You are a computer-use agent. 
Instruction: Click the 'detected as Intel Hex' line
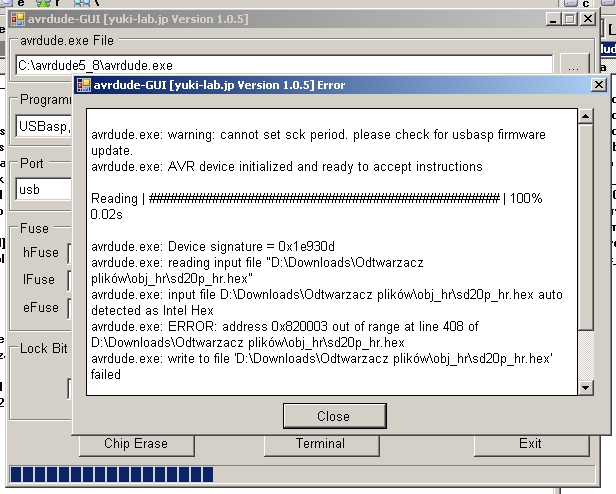pos(152,310)
